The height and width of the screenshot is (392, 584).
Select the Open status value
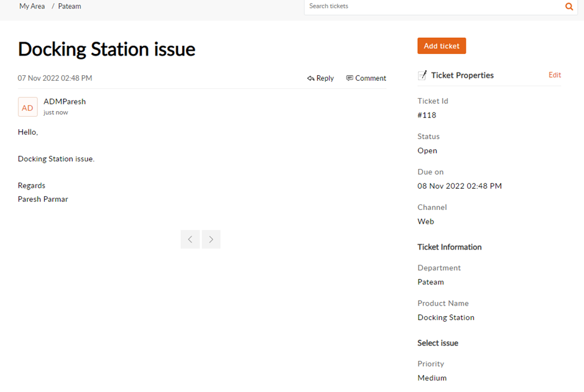point(427,150)
